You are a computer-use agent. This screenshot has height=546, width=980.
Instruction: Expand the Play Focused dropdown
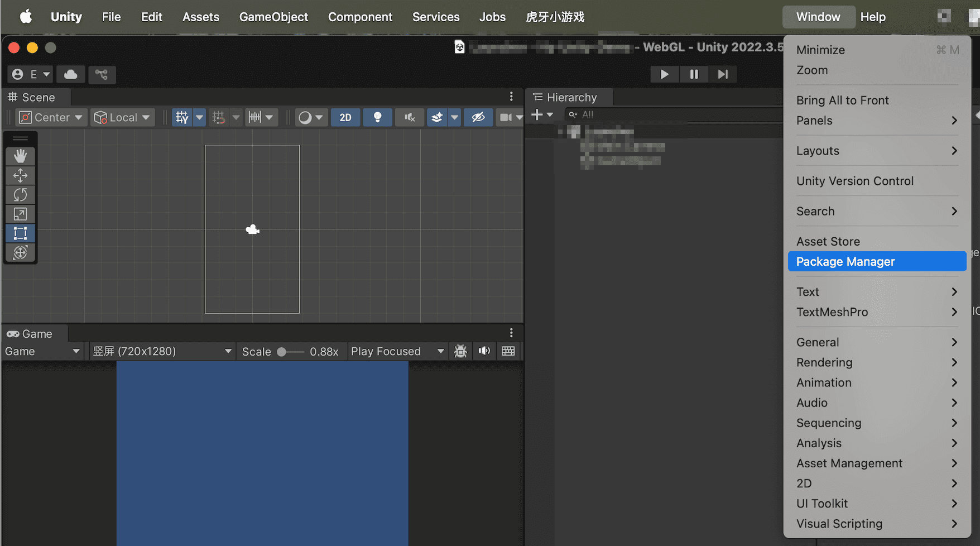click(x=397, y=351)
